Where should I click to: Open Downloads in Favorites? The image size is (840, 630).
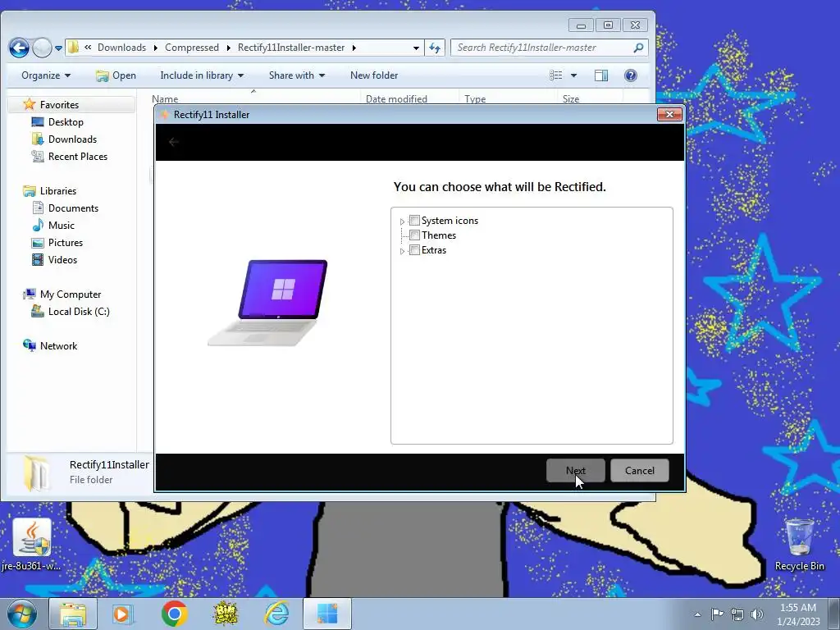[x=72, y=139]
